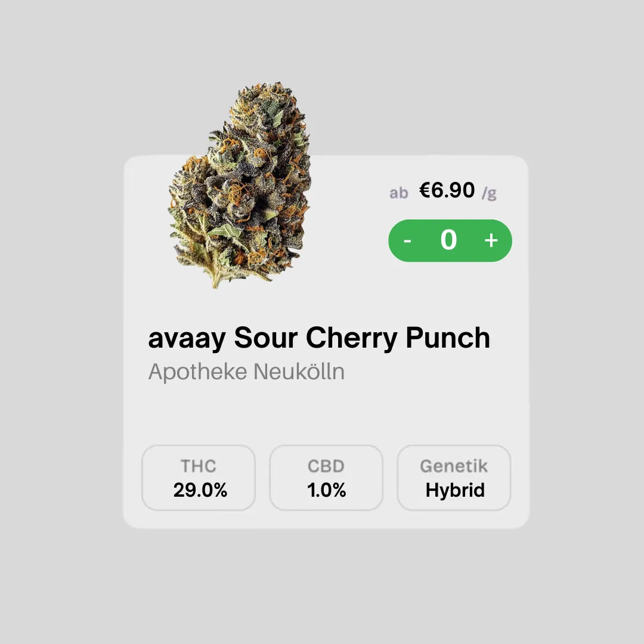The height and width of the screenshot is (644, 644).
Task: Decrease quantity with the minus icon
Action: [407, 241]
